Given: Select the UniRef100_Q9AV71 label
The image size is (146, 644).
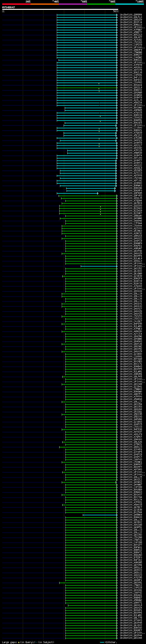Looking at the screenshot, I should pos(131,602).
